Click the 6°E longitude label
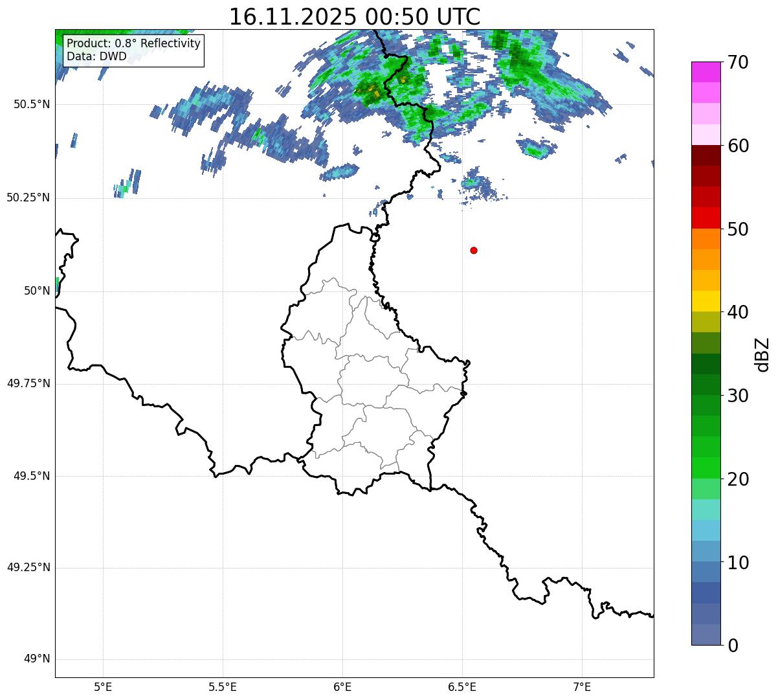Image resolution: width=778 pixels, height=700 pixels. coord(342,687)
